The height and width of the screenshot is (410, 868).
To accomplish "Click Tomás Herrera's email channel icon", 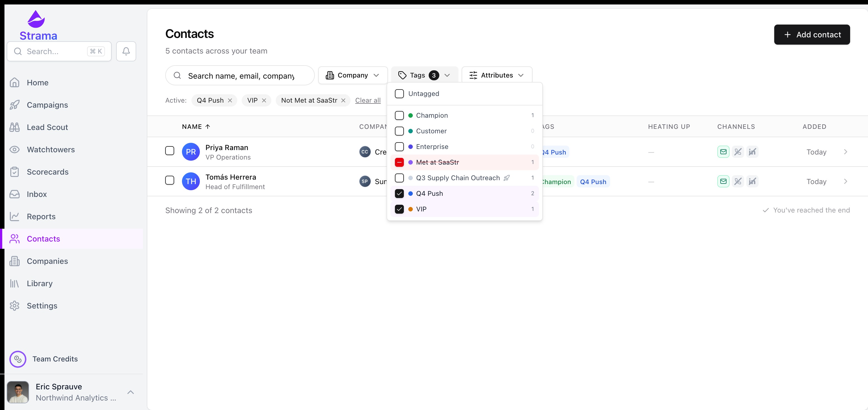I will pyautogui.click(x=723, y=182).
